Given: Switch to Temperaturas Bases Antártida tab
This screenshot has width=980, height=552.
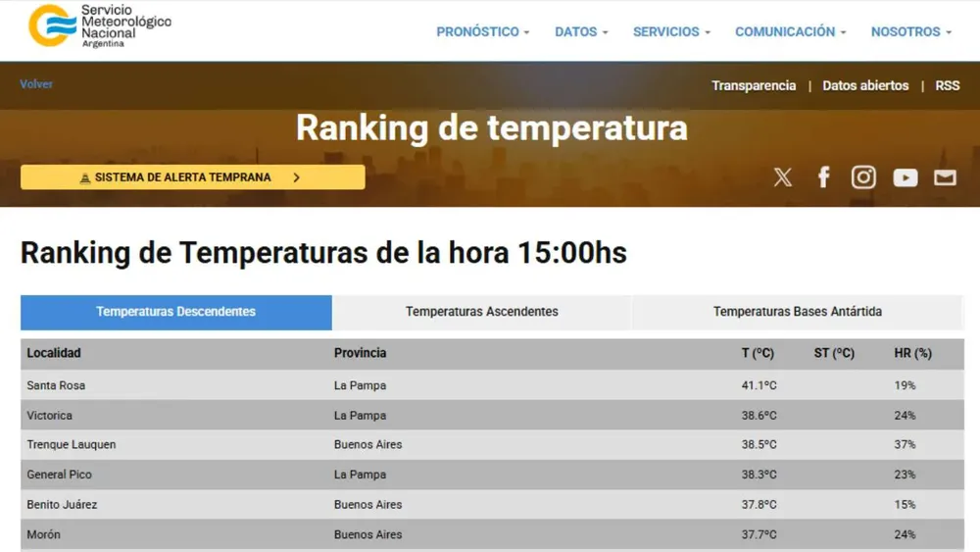Looking at the screenshot, I should pyautogui.click(x=798, y=312).
